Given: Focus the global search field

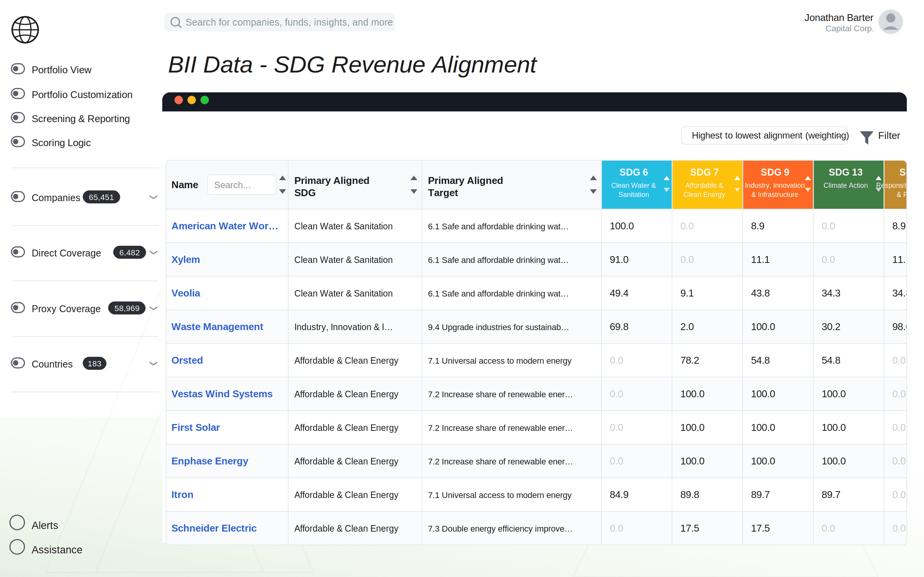Looking at the screenshot, I should [279, 22].
